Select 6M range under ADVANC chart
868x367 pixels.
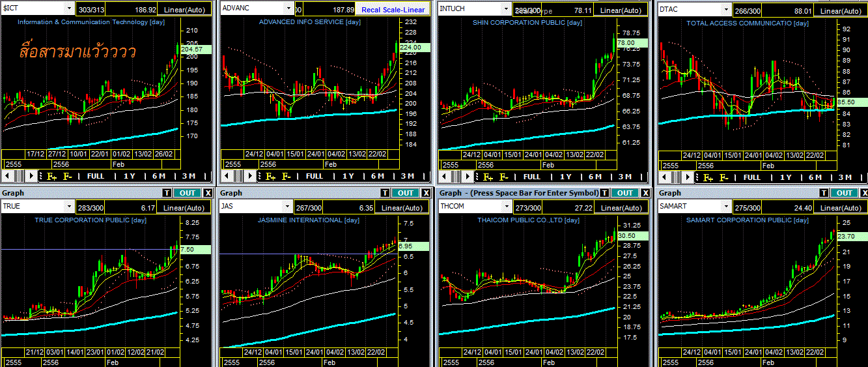pos(378,176)
